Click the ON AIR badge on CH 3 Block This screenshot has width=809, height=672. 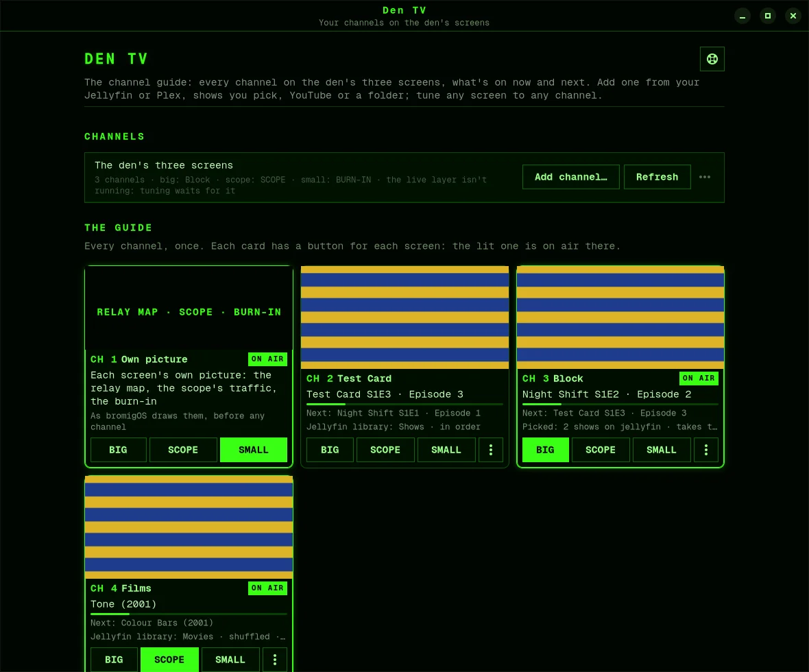(x=699, y=379)
